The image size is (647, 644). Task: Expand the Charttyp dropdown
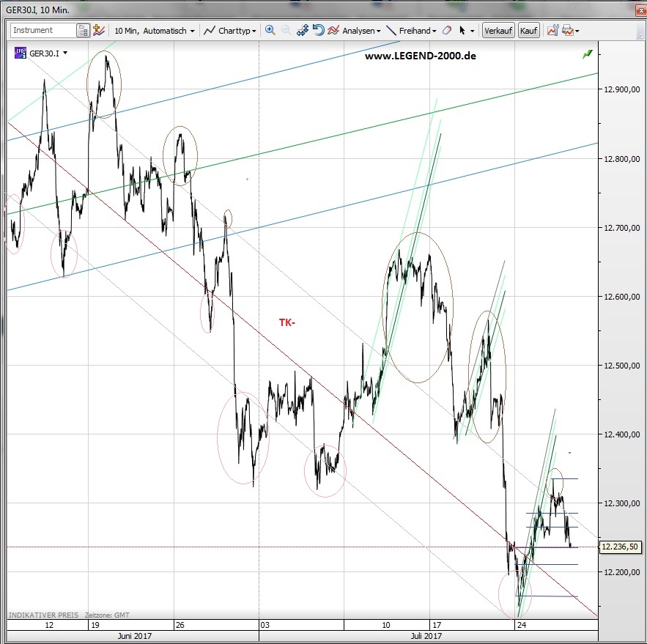(x=230, y=31)
